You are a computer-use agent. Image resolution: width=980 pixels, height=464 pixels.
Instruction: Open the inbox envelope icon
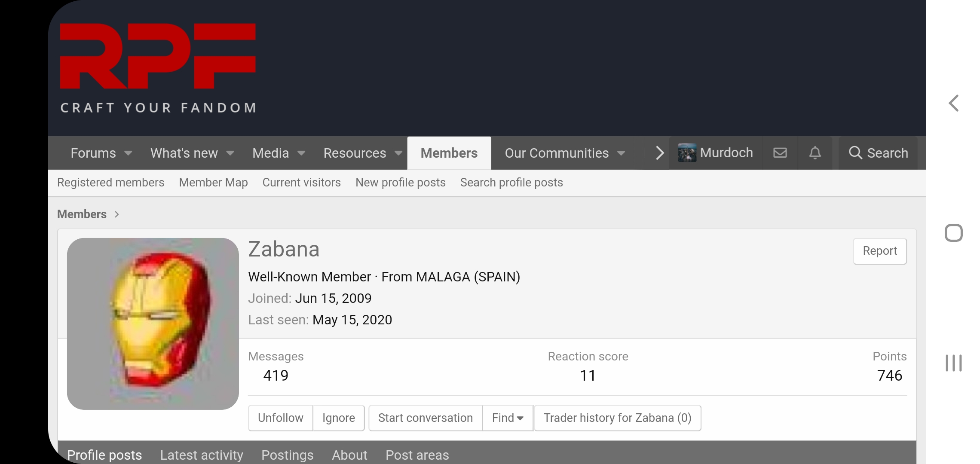tap(780, 153)
